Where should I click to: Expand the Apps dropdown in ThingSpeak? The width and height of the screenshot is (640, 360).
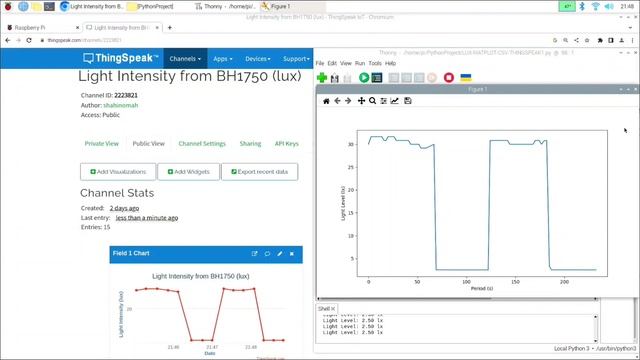(223, 59)
